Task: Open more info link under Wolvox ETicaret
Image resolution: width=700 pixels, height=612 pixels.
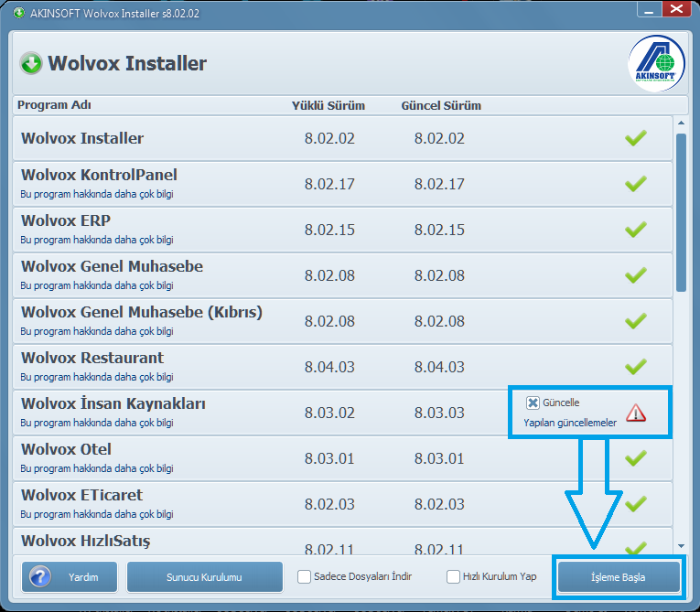Action: coord(97,514)
